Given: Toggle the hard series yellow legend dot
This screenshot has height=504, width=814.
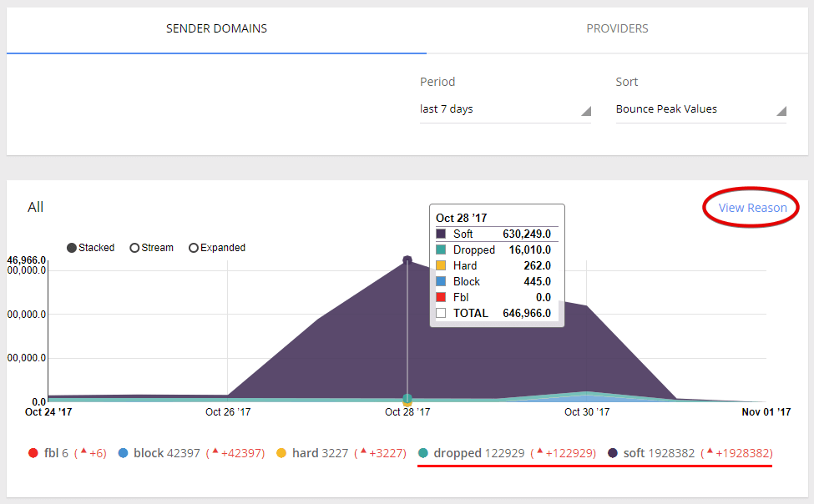Looking at the screenshot, I should pyautogui.click(x=281, y=453).
